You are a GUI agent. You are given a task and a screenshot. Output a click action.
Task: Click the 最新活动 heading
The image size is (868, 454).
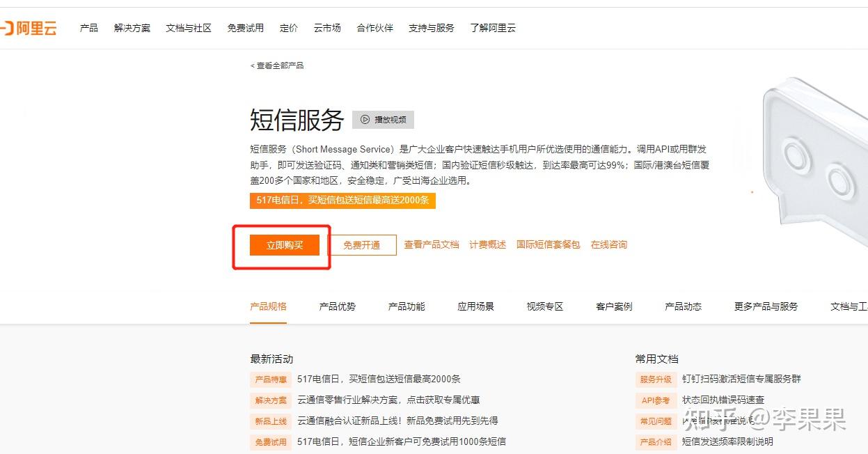point(271,359)
